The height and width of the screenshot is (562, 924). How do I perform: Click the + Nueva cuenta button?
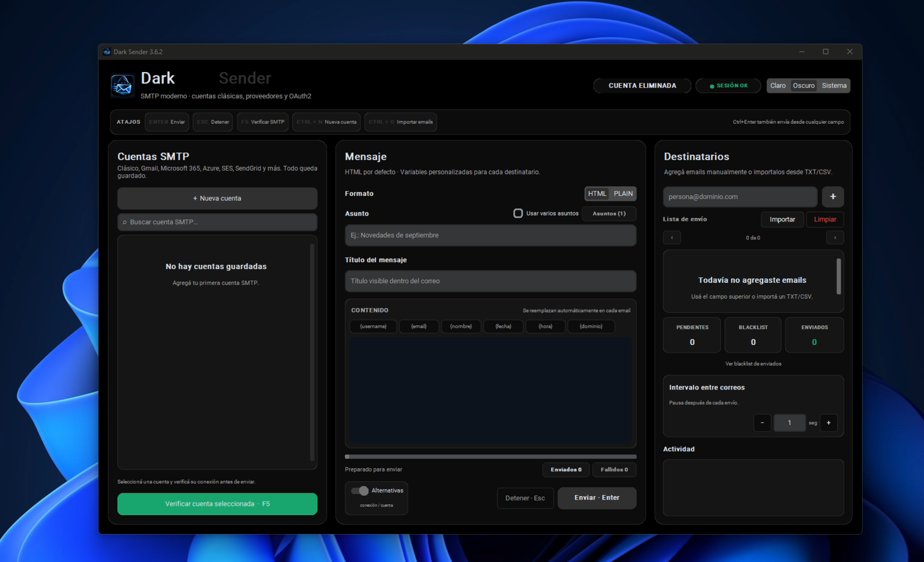click(217, 198)
